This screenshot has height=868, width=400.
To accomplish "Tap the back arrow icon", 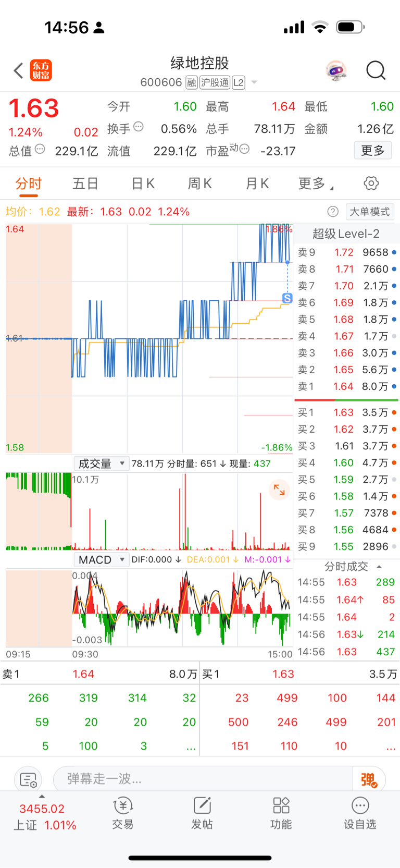I will click(x=18, y=70).
